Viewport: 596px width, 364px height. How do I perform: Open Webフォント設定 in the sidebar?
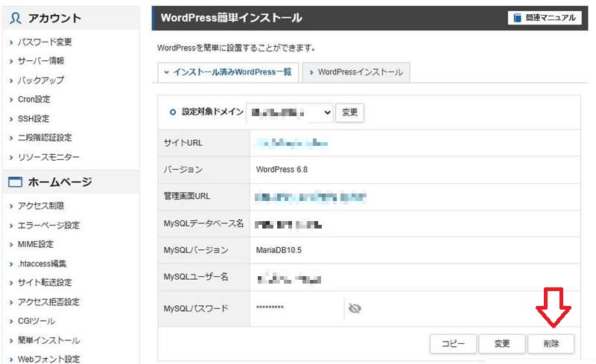click(x=48, y=359)
